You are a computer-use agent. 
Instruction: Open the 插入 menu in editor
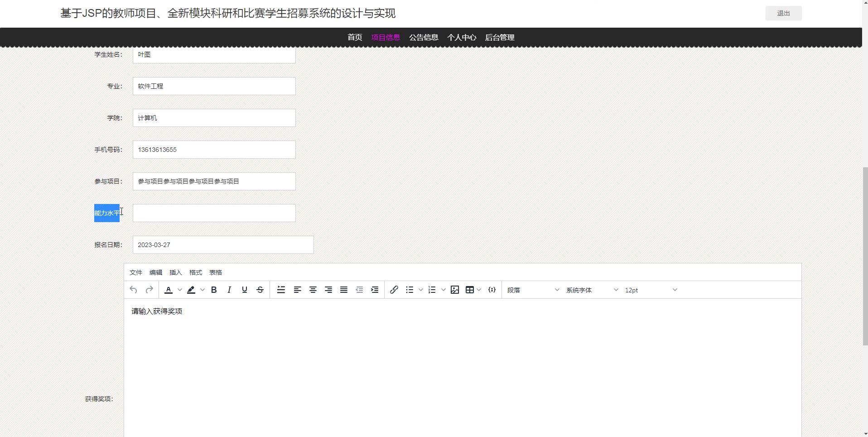click(x=175, y=272)
